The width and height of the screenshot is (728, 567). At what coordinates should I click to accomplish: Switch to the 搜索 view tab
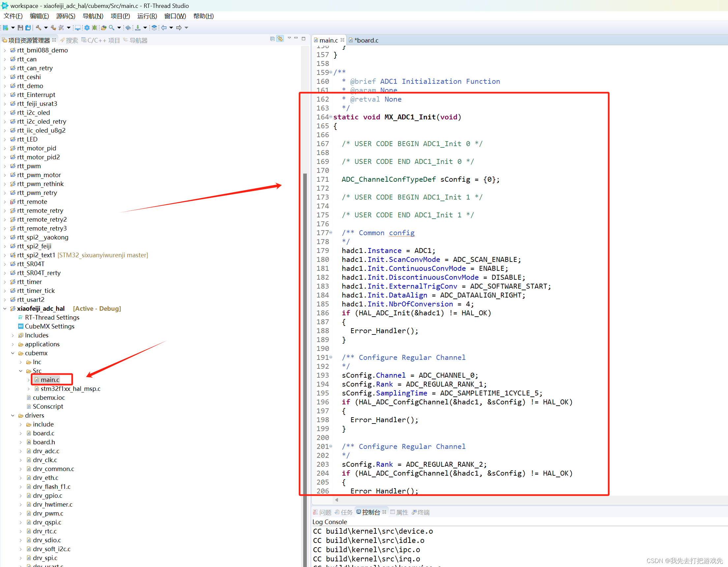69,40
